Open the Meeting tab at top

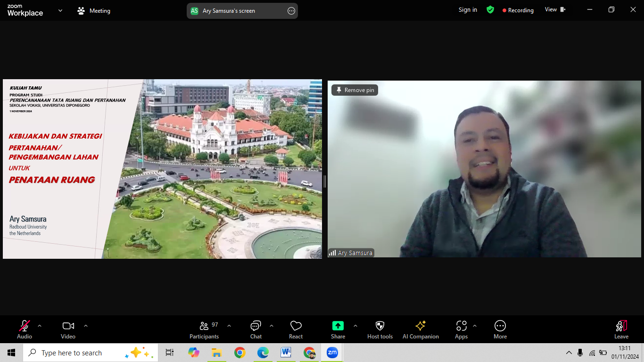pyautogui.click(x=94, y=10)
